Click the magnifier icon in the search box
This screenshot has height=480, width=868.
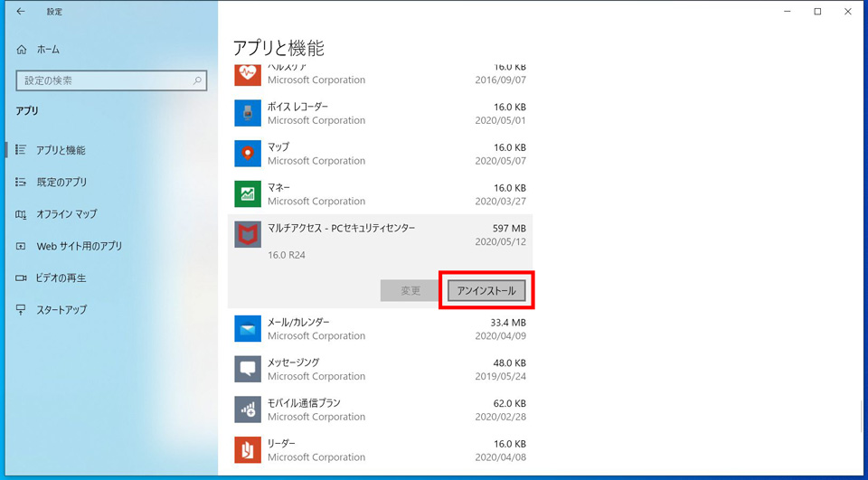click(197, 80)
